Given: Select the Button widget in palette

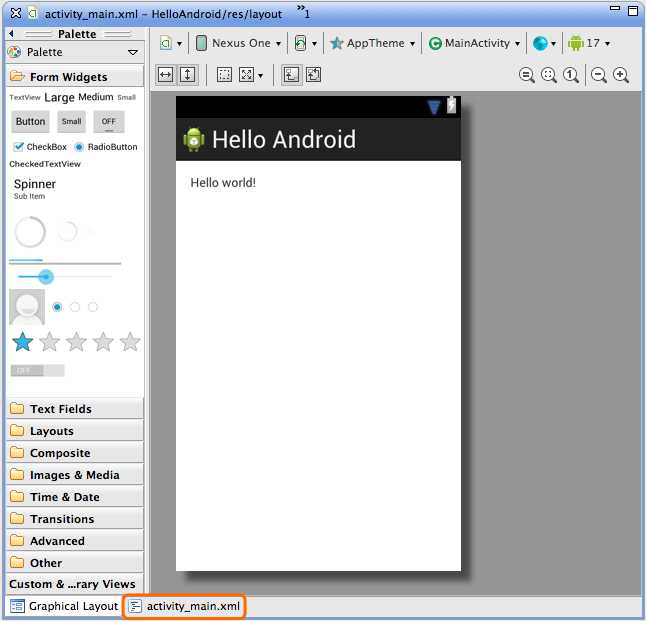Looking at the screenshot, I should 30,121.
